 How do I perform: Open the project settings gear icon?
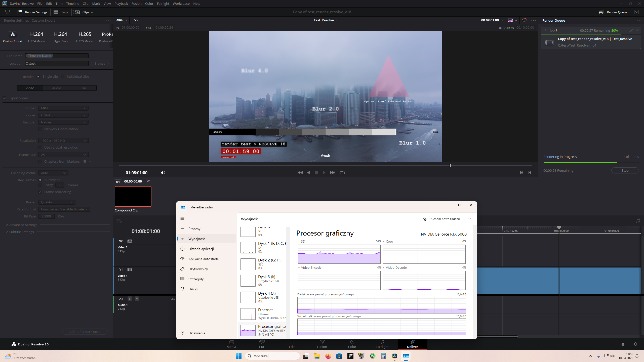point(635,344)
